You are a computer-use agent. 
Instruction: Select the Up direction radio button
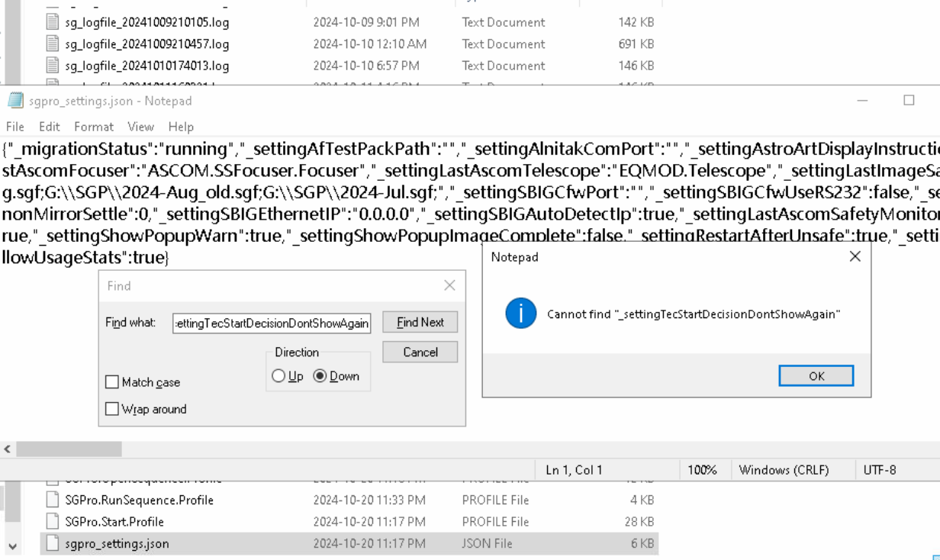click(278, 376)
